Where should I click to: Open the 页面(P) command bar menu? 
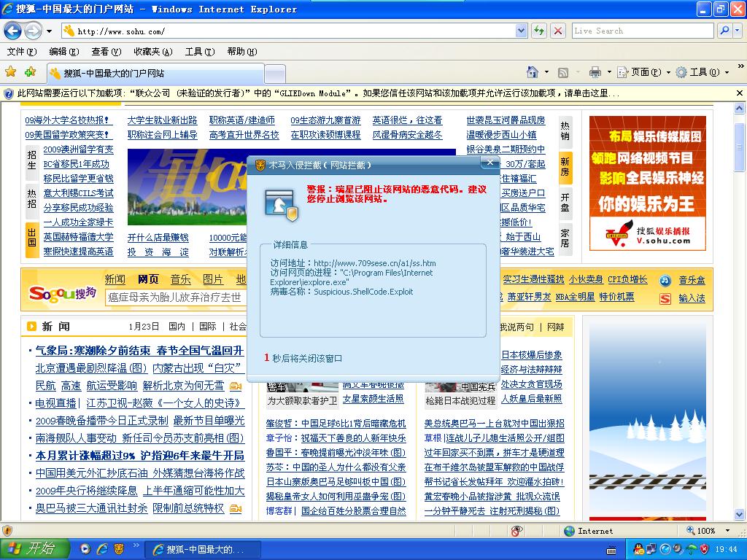click(643, 72)
